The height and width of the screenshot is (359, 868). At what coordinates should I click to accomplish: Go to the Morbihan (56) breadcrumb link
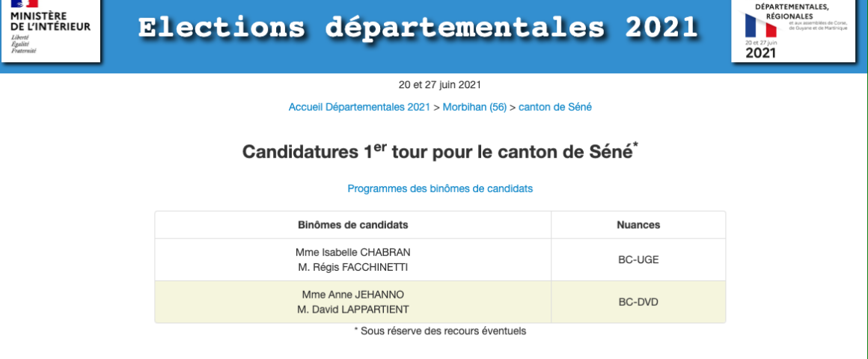pyautogui.click(x=474, y=107)
